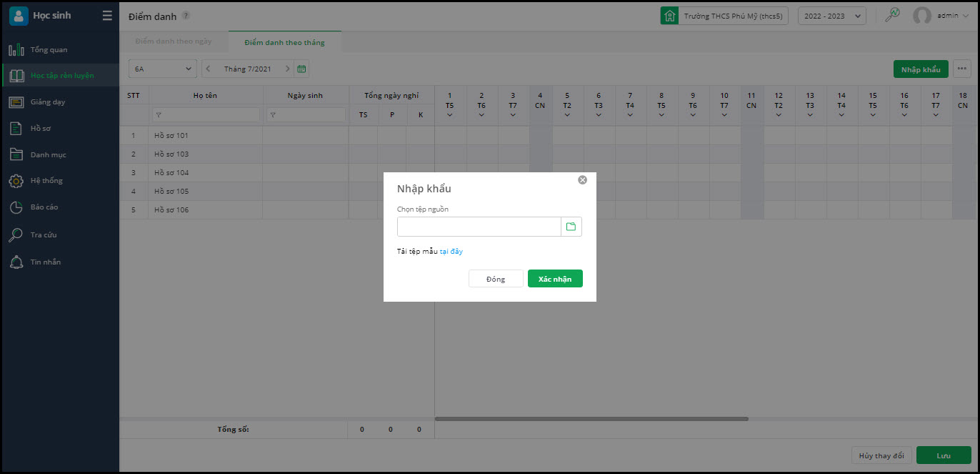
Task: Select Điểm danh theo tháng tab
Action: pyautogui.click(x=284, y=42)
